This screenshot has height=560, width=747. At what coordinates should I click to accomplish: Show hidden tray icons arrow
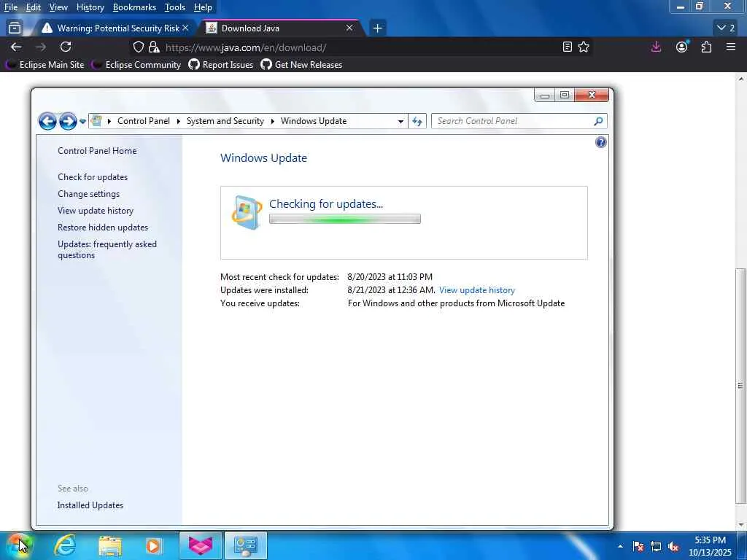[x=620, y=546]
